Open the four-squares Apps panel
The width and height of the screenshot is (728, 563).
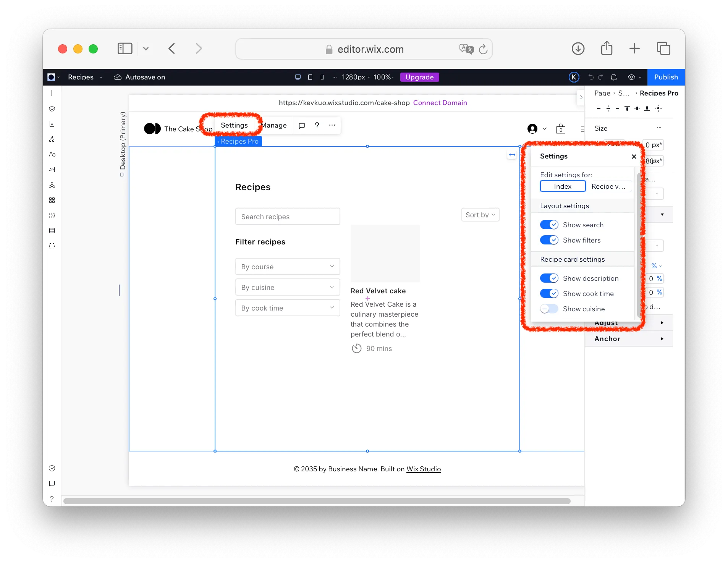pos(52,200)
